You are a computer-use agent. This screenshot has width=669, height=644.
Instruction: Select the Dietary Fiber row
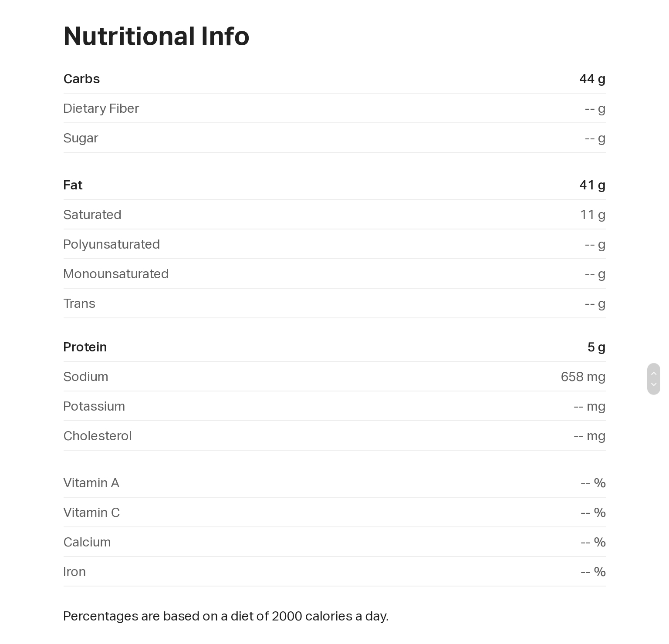coord(334,108)
